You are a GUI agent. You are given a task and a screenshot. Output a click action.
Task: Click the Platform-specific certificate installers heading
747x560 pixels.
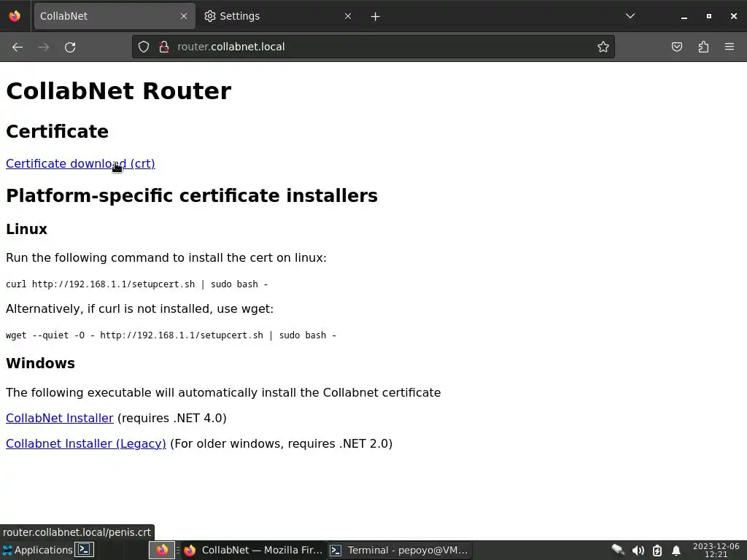coord(192,195)
